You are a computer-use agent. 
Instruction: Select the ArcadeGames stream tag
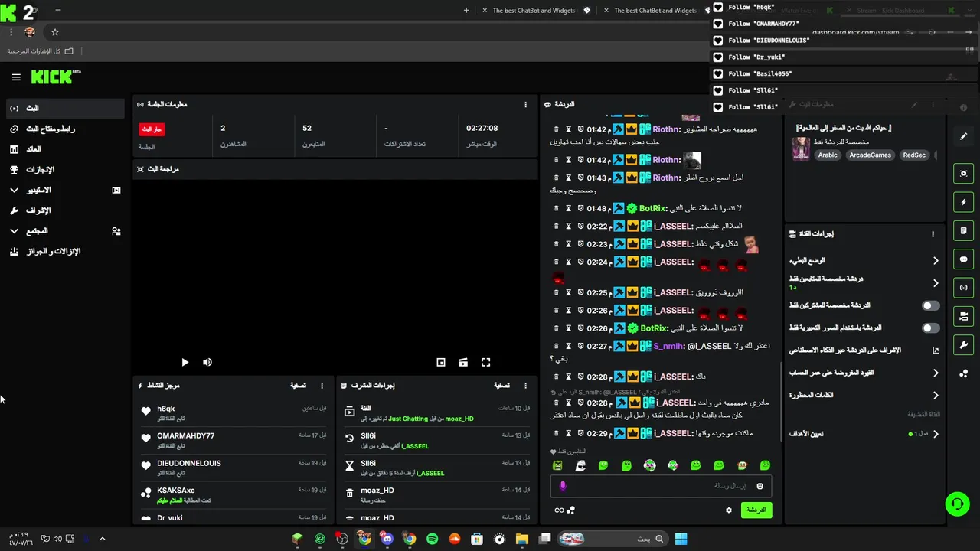[x=871, y=155]
